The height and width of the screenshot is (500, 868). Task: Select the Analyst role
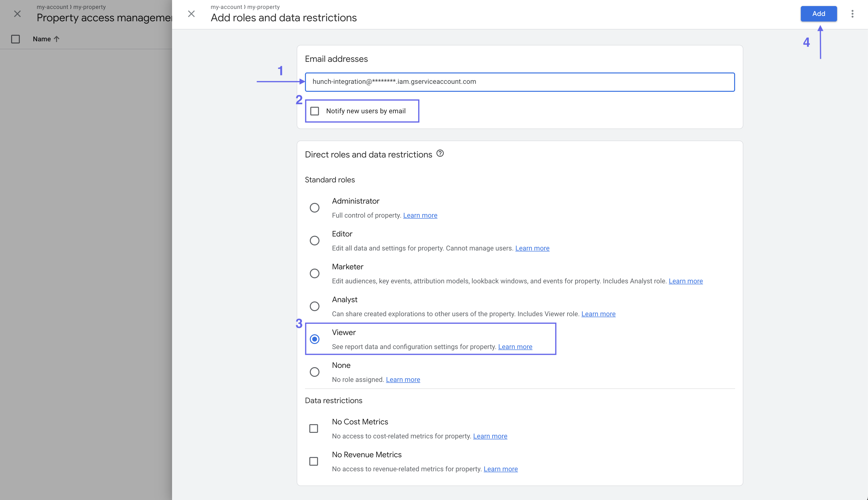click(315, 306)
